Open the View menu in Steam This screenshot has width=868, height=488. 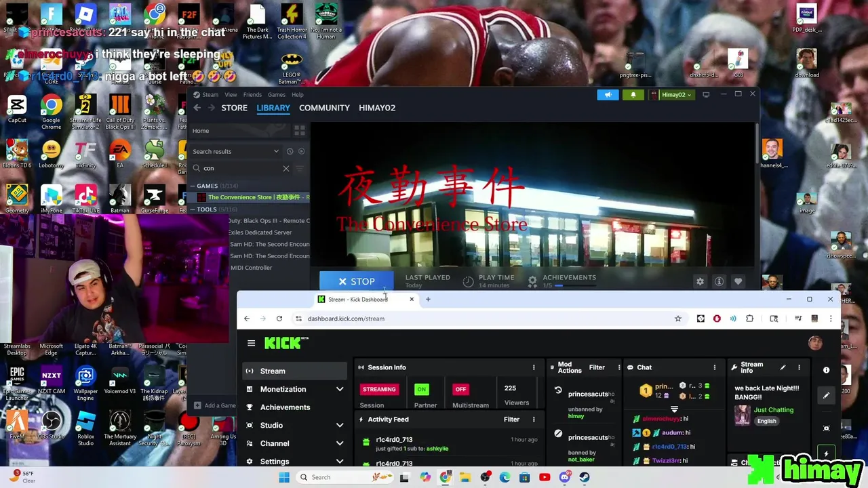tap(231, 95)
